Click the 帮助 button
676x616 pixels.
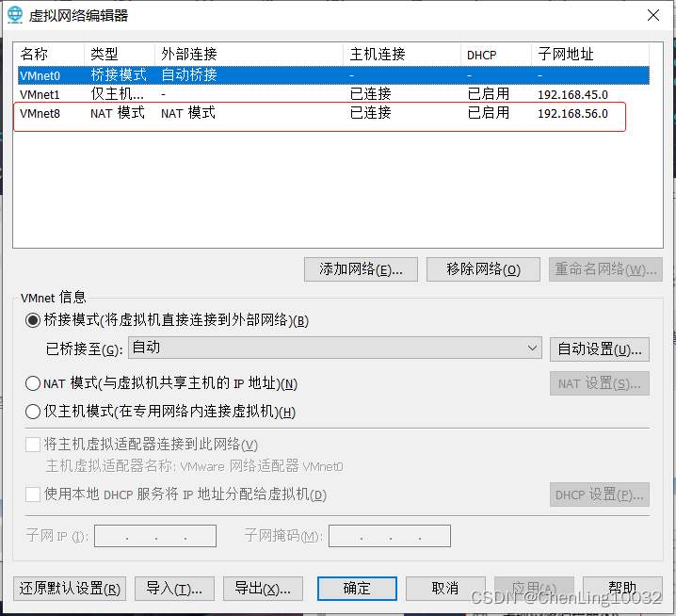coord(622,589)
